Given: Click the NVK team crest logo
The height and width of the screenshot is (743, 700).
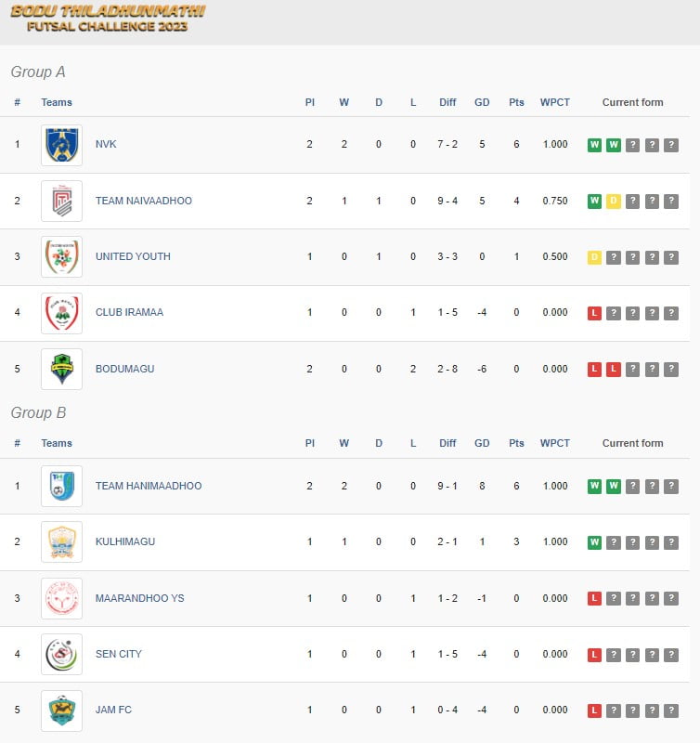Looking at the screenshot, I should point(61,145).
